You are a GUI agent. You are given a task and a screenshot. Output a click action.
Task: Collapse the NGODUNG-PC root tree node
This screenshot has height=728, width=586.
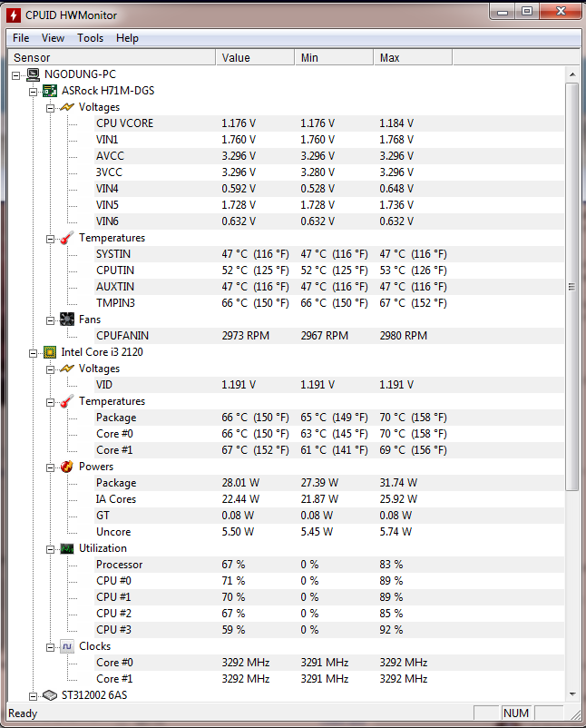pos(16,74)
